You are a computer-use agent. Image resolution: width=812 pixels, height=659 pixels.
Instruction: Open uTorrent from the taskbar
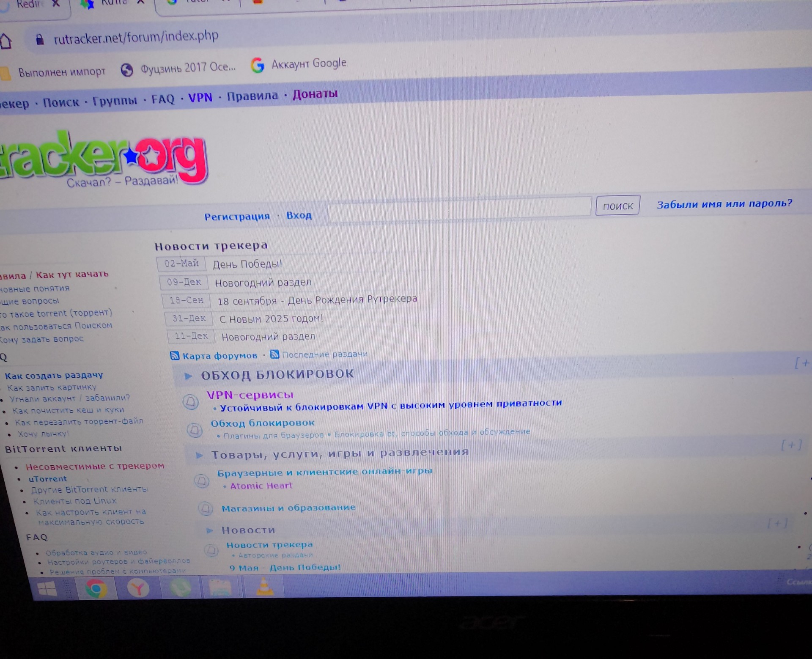click(181, 588)
